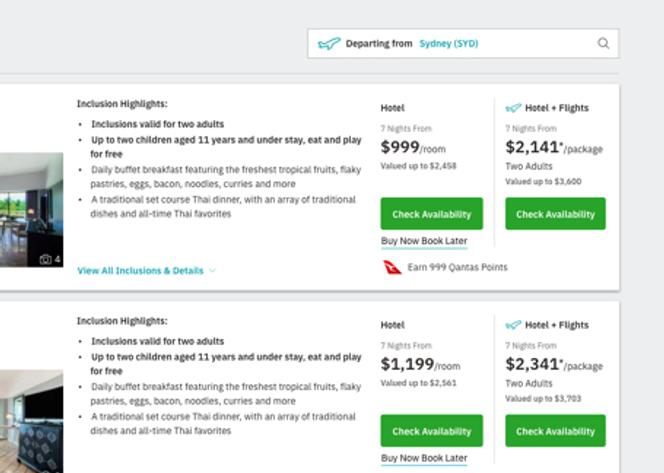The width and height of the screenshot is (664, 473).
Task: Click the magnifier icon in the departure field
Action: [x=603, y=44]
